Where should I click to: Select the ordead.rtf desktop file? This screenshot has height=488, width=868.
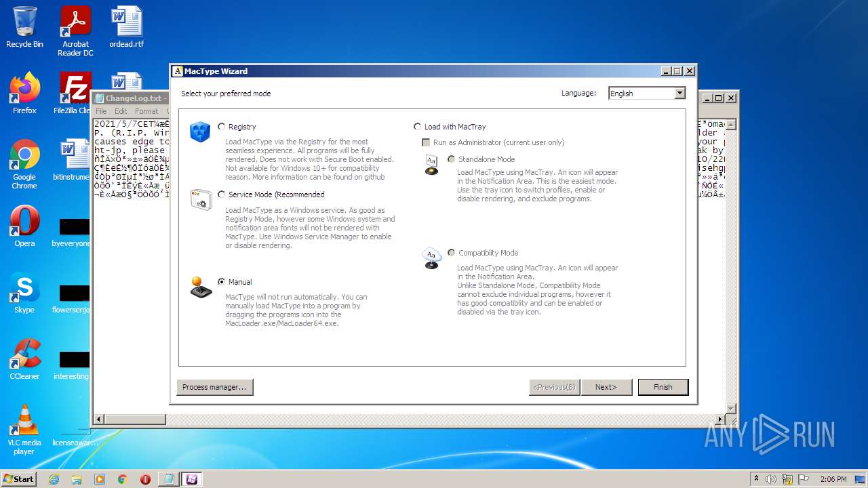click(x=127, y=27)
